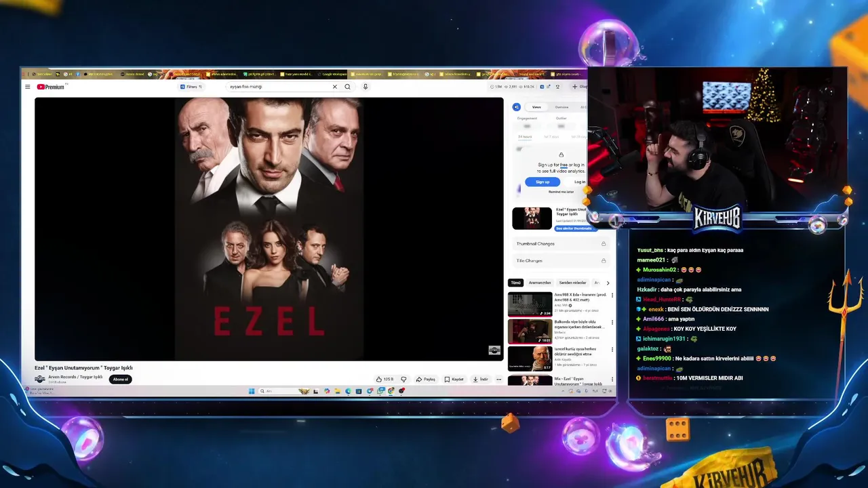The height and width of the screenshot is (488, 868).
Task: Open the Windows Start button in the taskbar
Action: 251,391
